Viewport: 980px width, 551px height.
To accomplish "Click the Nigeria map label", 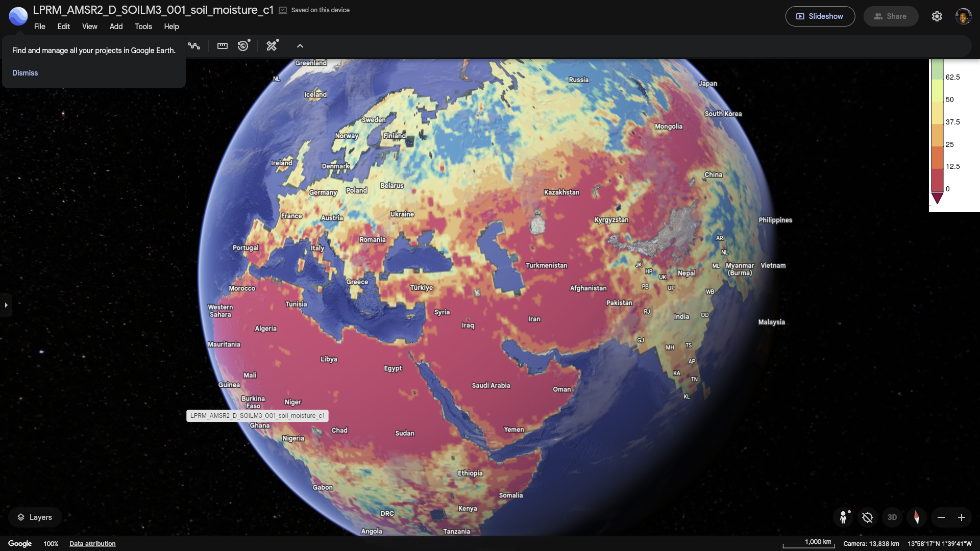I will click(293, 439).
